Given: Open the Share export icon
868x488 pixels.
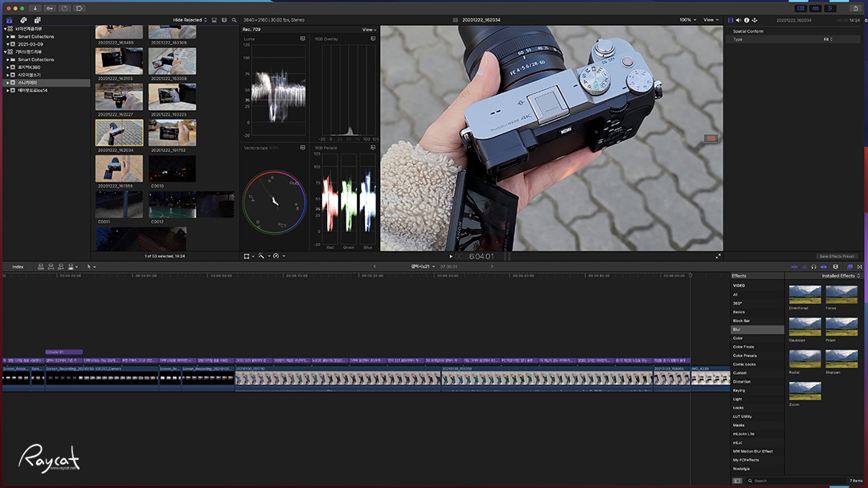Looking at the screenshot, I should tap(855, 8).
